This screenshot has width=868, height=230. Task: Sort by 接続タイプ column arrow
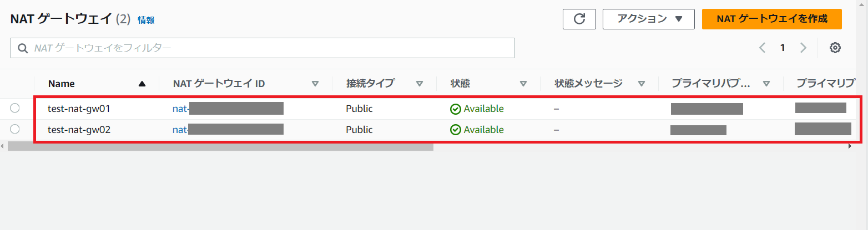click(x=420, y=84)
